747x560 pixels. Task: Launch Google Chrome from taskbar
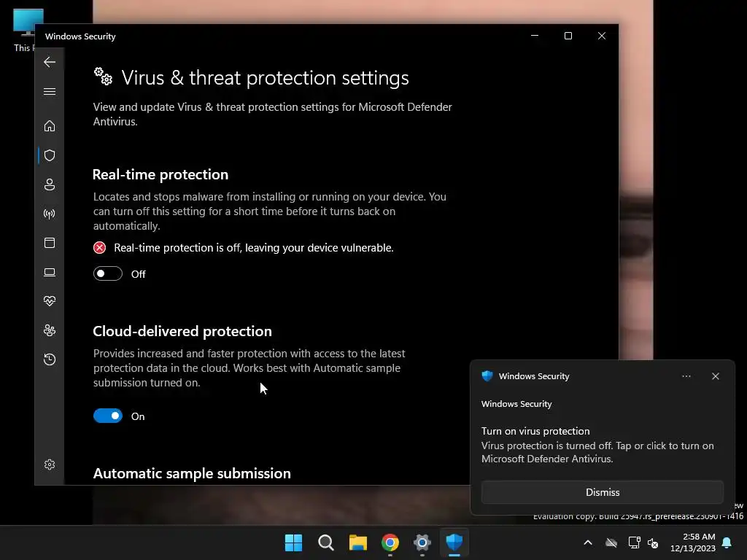(390, 542)
